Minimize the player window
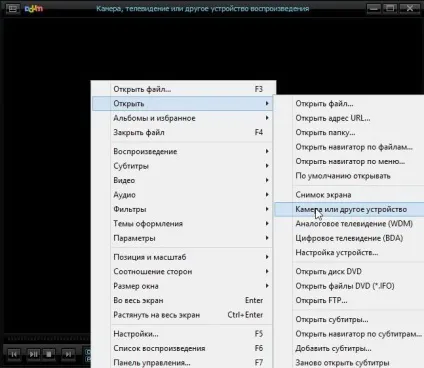The height and width of the screenshot is (368, 424). (x=374, y=9)
